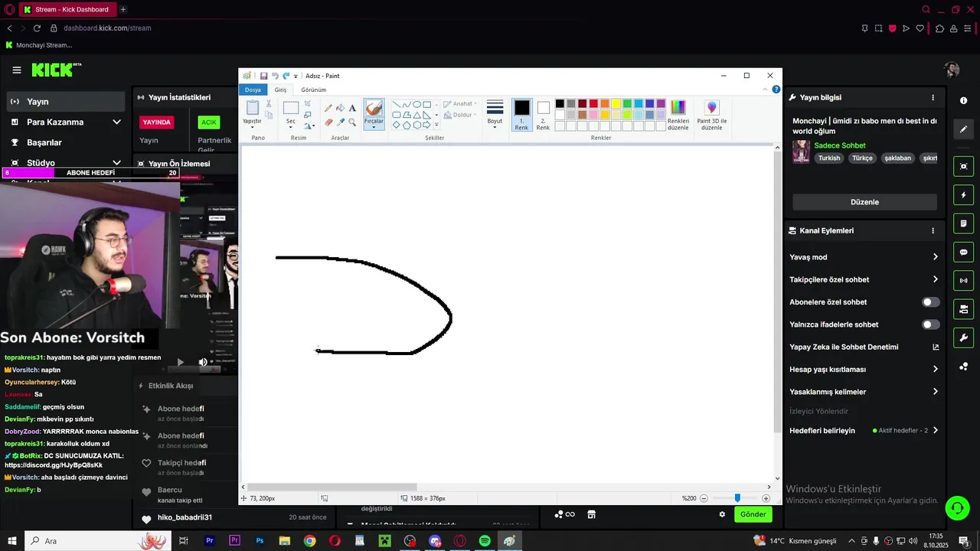Open Spotify from the taskbar
Viewport: 980px width, 551px height.
coord(485,541)
